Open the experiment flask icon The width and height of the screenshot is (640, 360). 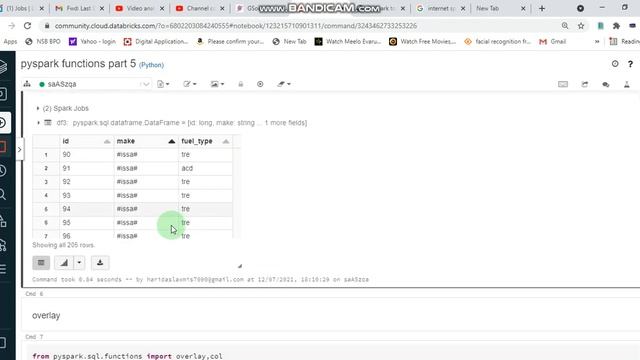tap(627, 84)
